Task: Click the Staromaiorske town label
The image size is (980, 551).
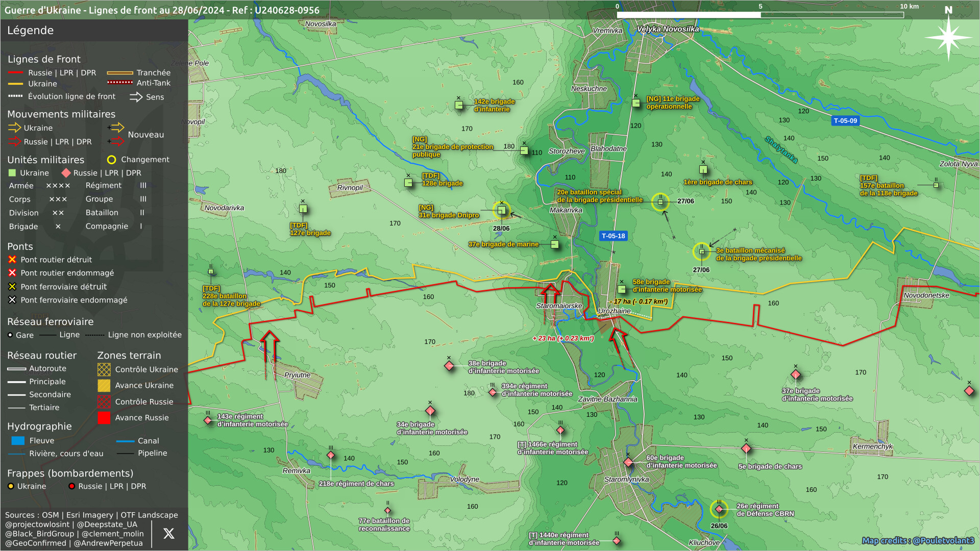Action: pos(559,306)
